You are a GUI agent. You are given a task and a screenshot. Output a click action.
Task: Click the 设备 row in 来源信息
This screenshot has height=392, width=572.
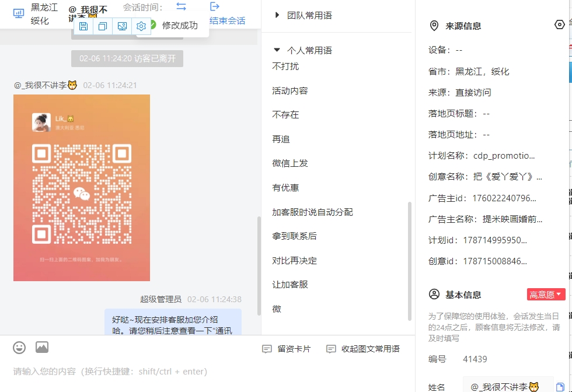[445, 50]
